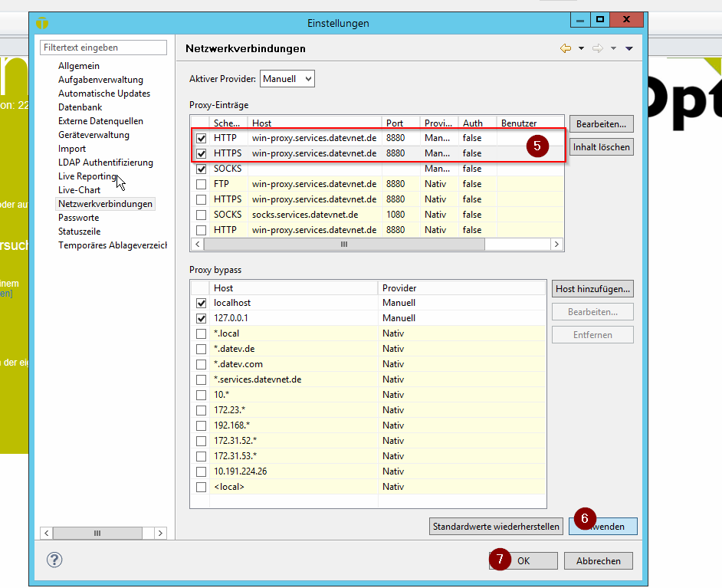Viewport: 722px width, 588px height.
Task: Select the Datenbank settings category
Action: click(80, 107)
